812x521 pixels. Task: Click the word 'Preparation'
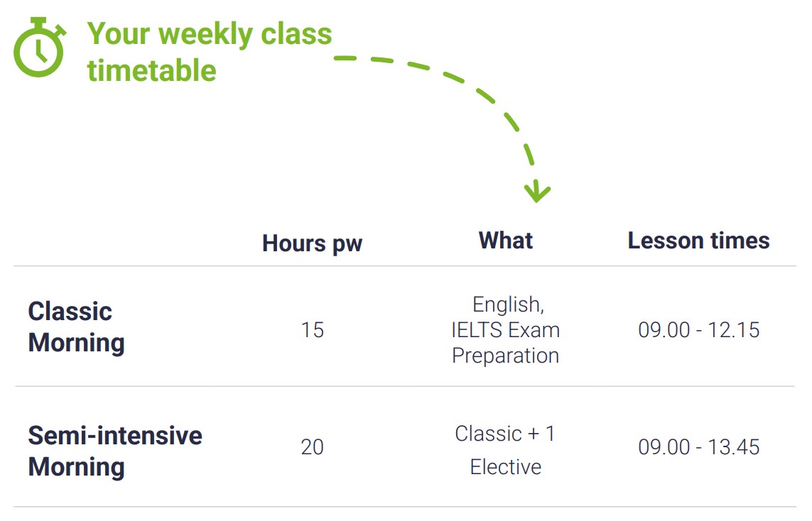point(505,355)
